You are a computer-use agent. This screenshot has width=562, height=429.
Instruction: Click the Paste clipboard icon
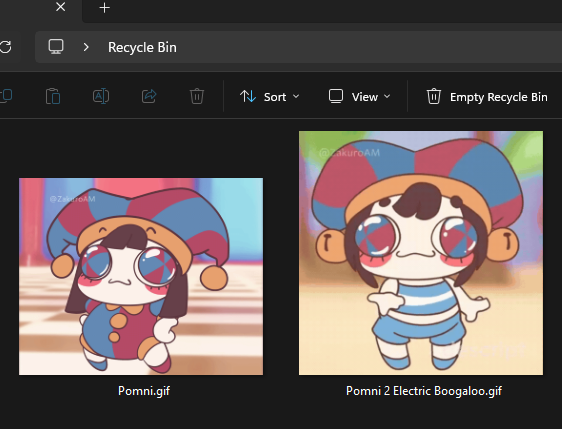coord(53,96)
